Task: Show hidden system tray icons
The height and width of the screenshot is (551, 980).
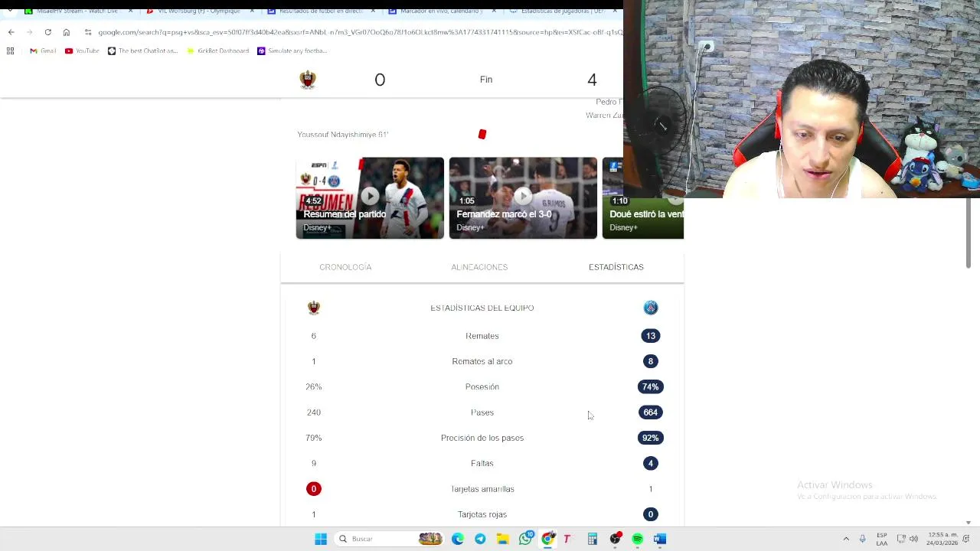Action: pos(846,539)
